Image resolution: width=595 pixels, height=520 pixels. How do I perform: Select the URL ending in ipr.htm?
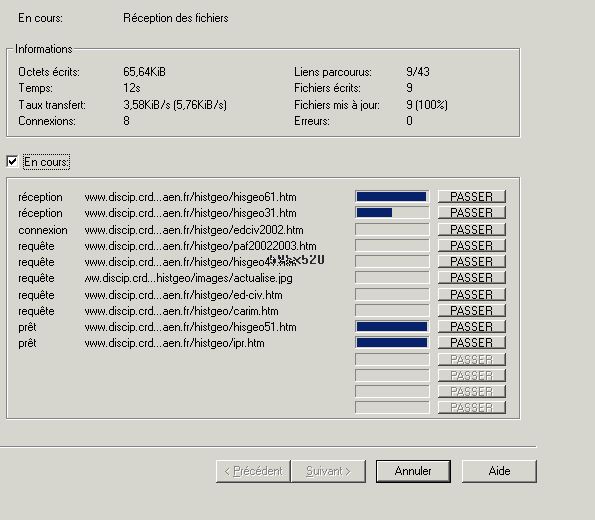(175, 343)
